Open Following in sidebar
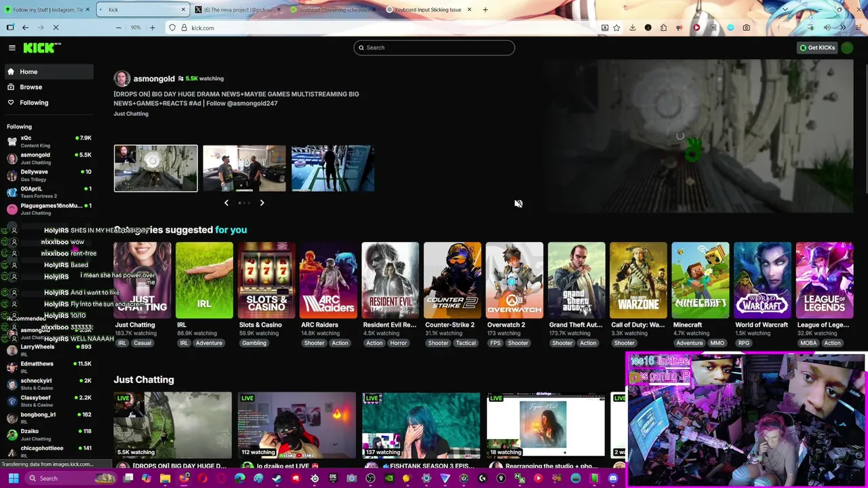 click(47, 102)
